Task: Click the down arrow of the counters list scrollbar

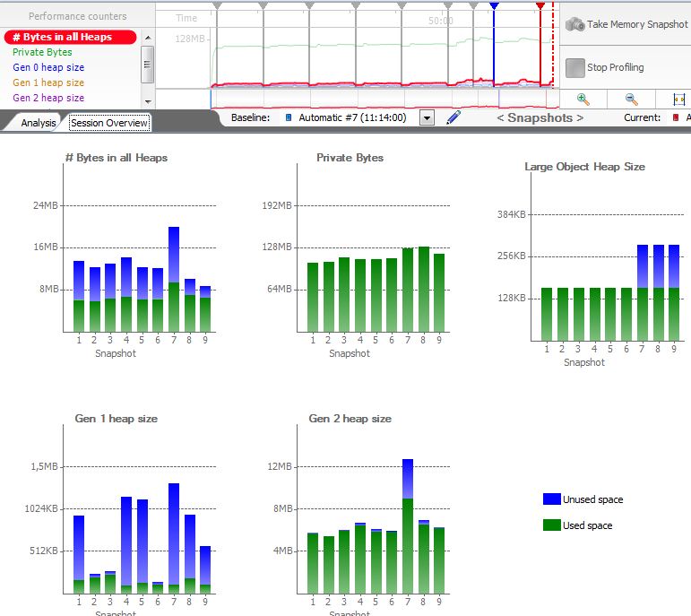Action: click(x=148, y=101)
